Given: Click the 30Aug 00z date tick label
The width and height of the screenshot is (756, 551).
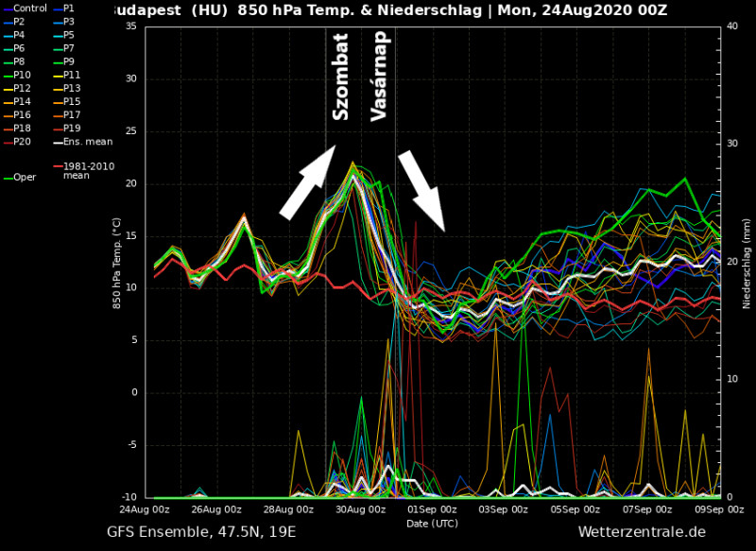Looking at the screenshot, I should coord(361,509).
